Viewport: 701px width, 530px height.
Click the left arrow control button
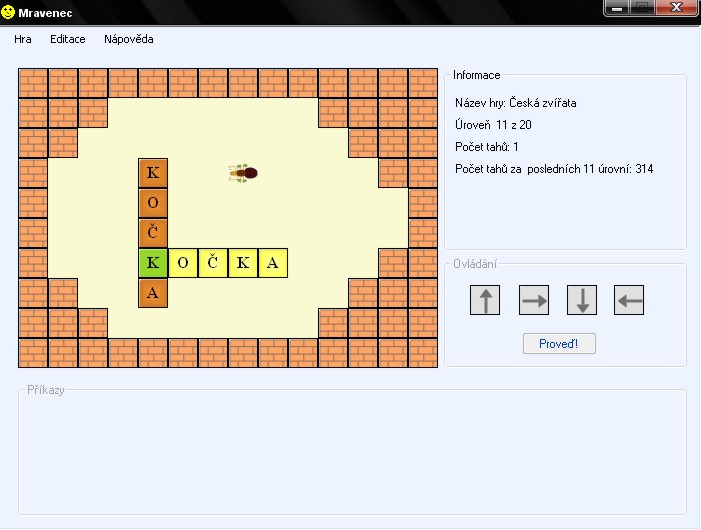click(629, 300)
